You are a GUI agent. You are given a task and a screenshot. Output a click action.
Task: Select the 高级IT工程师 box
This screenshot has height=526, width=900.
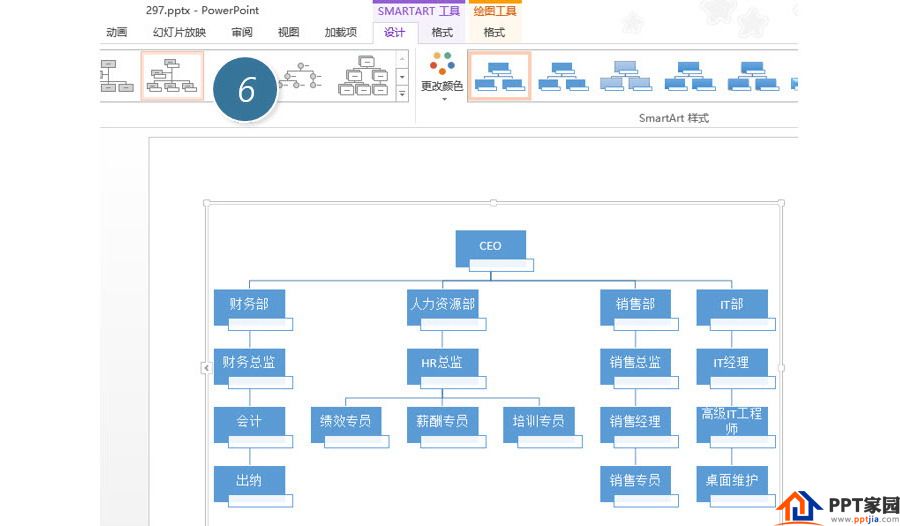[732, 425]
